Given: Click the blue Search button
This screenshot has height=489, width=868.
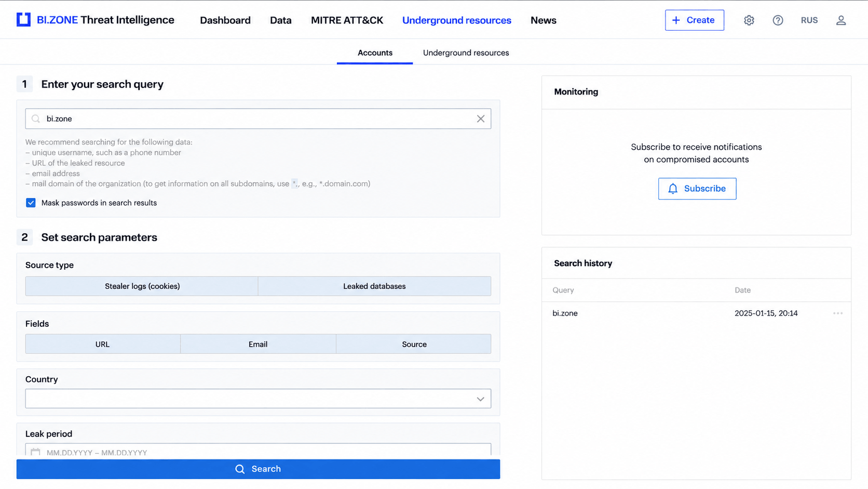Looking at the screenshot, I should (x=258, y=469).
